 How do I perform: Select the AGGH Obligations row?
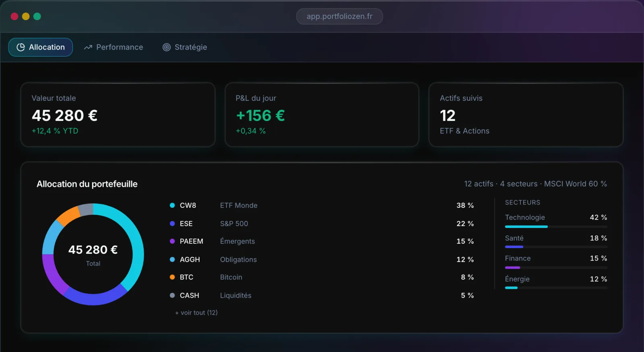pyautogui.click(x=322, y=259)
